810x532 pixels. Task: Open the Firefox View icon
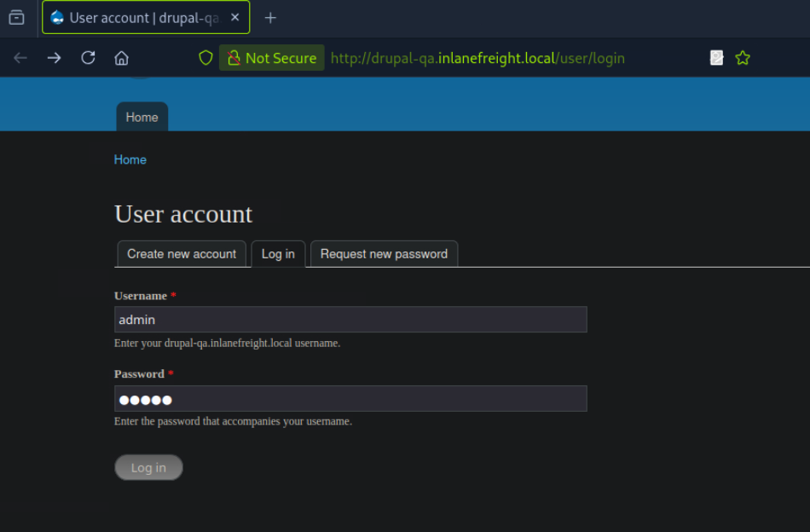pos(16,17)
